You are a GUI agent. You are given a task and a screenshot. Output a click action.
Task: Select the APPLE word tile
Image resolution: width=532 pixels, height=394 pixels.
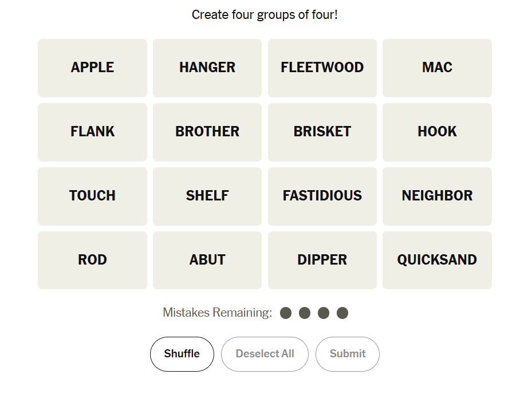point(92,68)
